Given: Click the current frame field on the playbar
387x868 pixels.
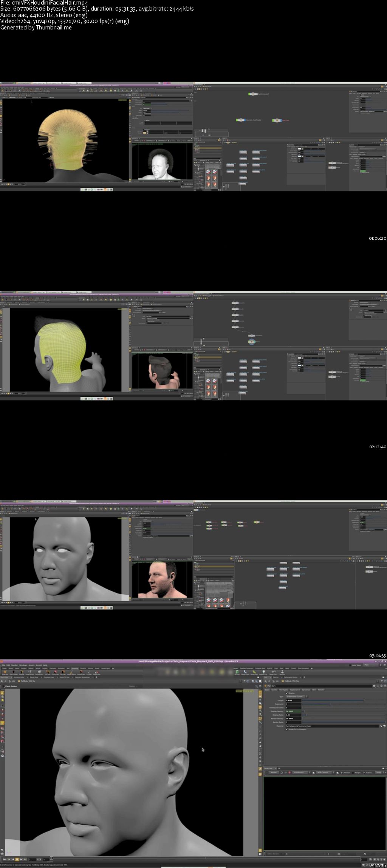Looking at the screenshot, I should [x=33, y=859].
